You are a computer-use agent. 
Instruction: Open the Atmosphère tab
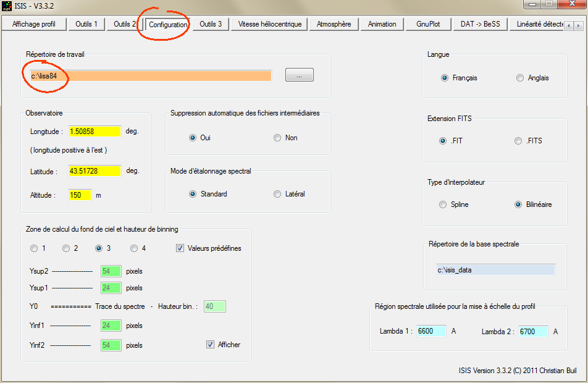[x=334, y=24]
